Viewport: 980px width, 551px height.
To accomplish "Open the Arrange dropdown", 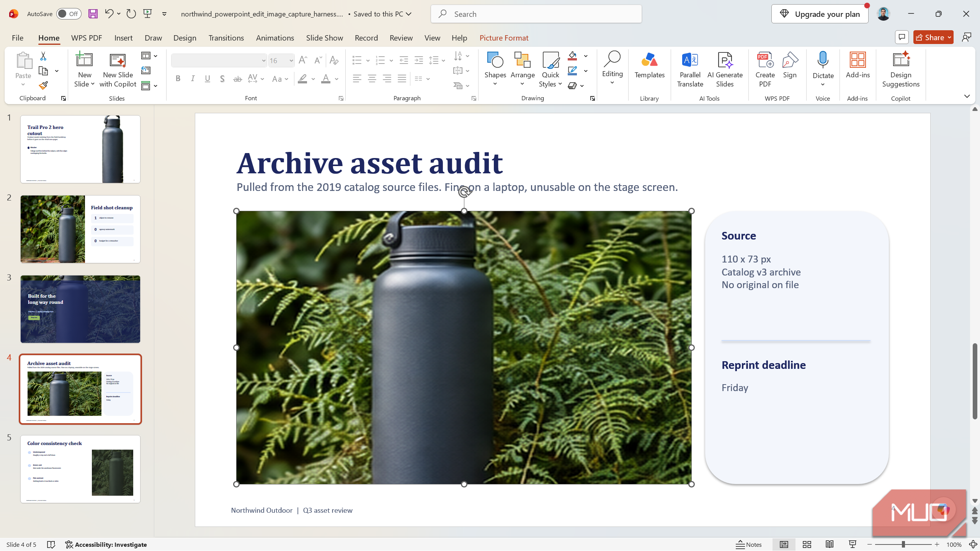I will (x=523, y=69).
